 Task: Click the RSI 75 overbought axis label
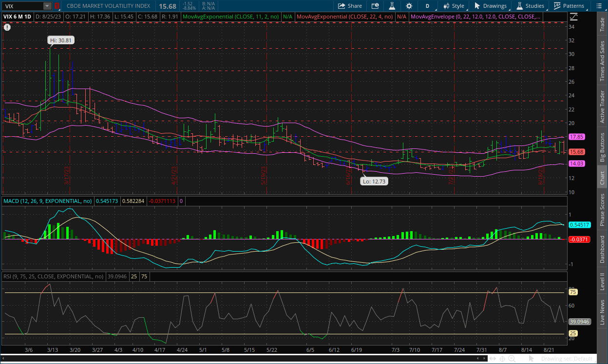tap(573, 292)
